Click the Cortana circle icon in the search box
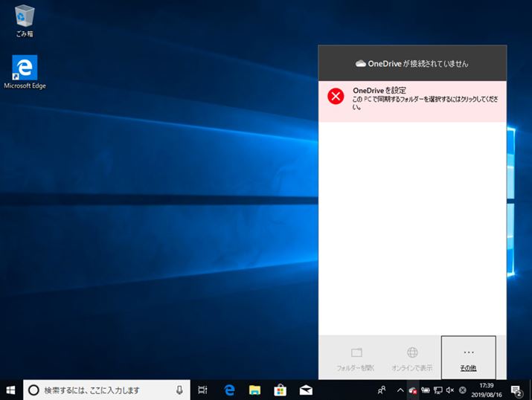The height and width of the screenshot is (400, 532). [x=33, y=390]
